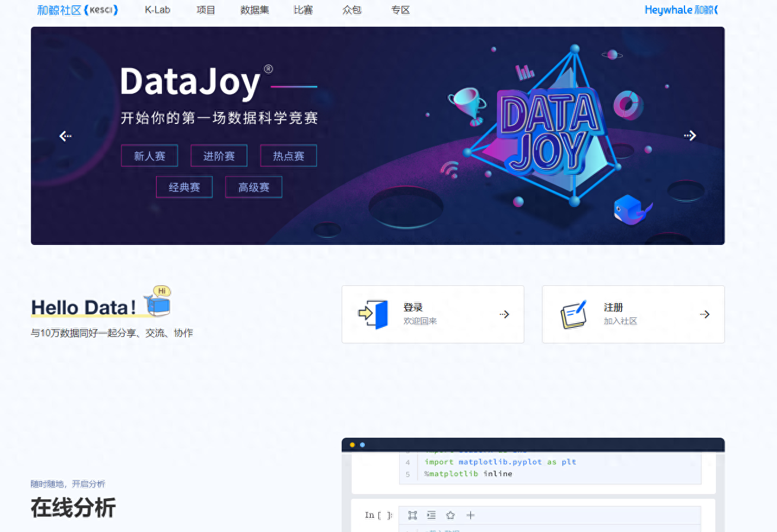Click code line import matplotlib.pyplot as plt

(x=501, y=462)
